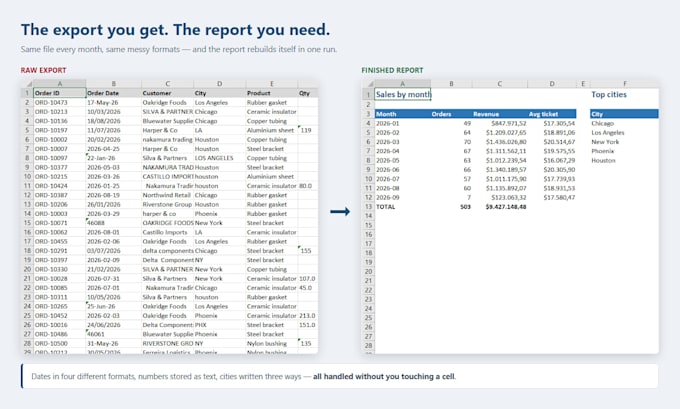The image size is (680, 409).
Task: Select the month cell 2026-01
Action: 403,124
